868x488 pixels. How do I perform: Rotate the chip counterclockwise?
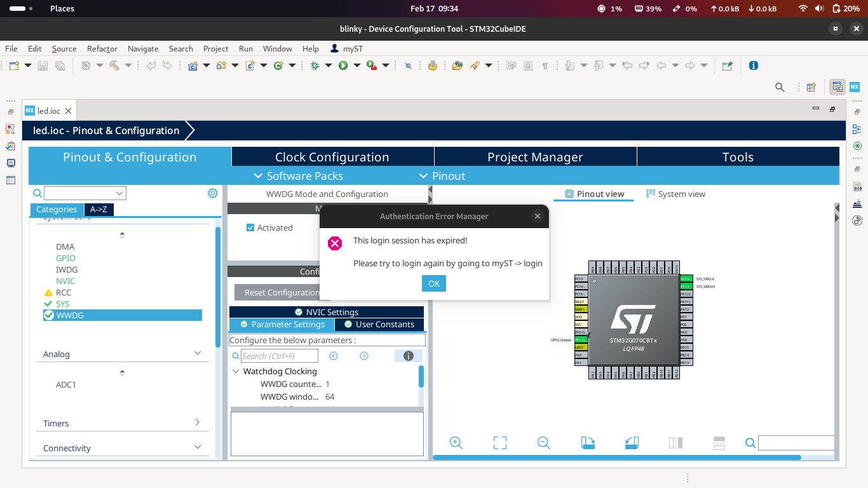pos(631,442)
